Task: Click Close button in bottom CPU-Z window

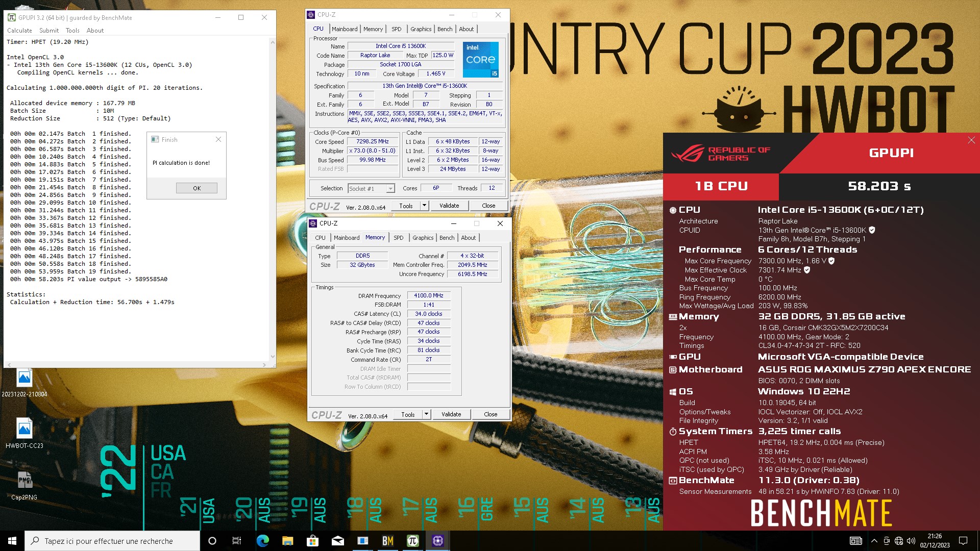Action: (x=491, y=415)
